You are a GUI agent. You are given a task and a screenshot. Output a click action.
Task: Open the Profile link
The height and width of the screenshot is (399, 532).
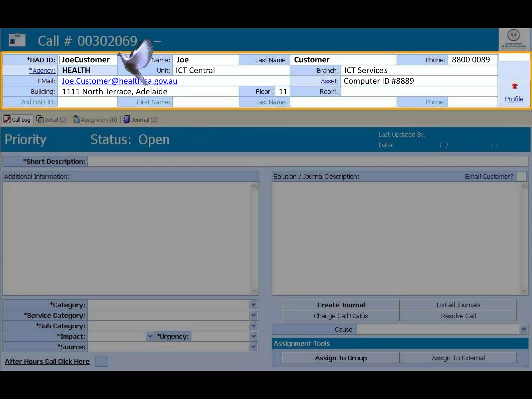tap(514, 99)
